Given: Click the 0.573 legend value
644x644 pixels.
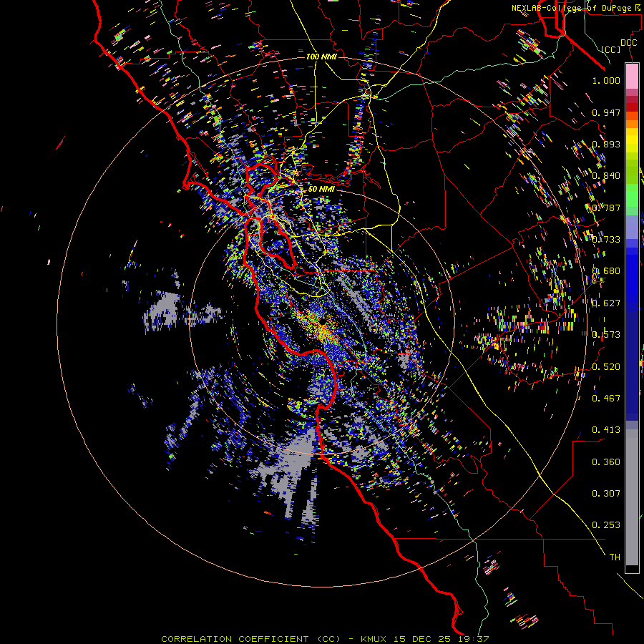Looking at the screenshot, I should point(606,334).
